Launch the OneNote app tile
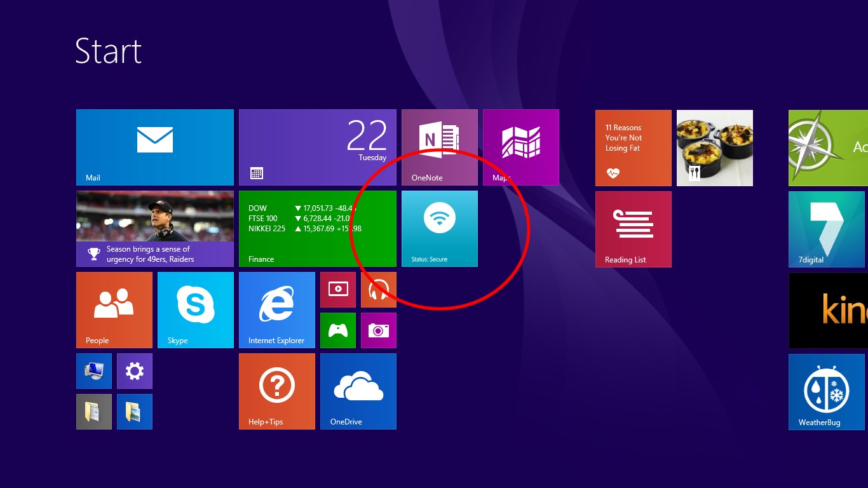 pos(440,147)
